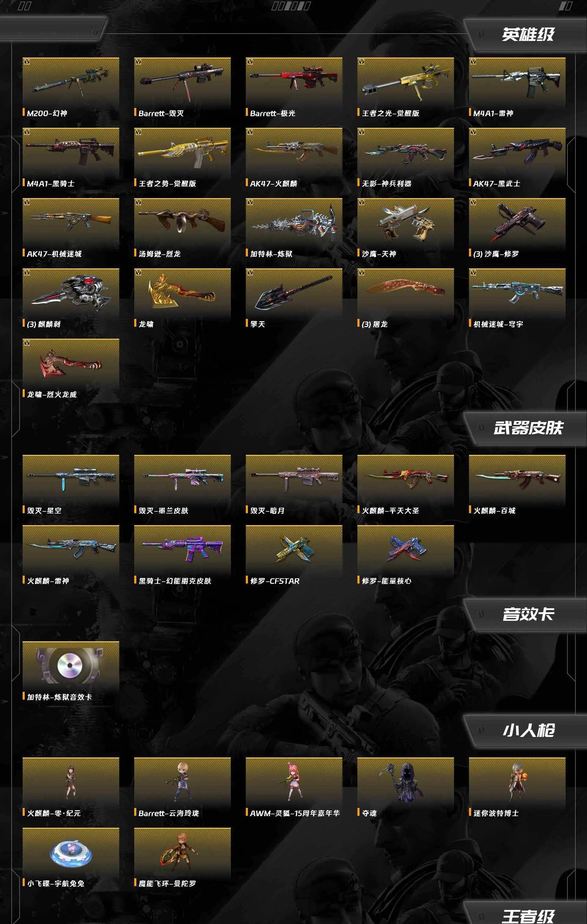Open the 英雄级 section header
The height and width of the screenshot is (924, 587).
528,35
